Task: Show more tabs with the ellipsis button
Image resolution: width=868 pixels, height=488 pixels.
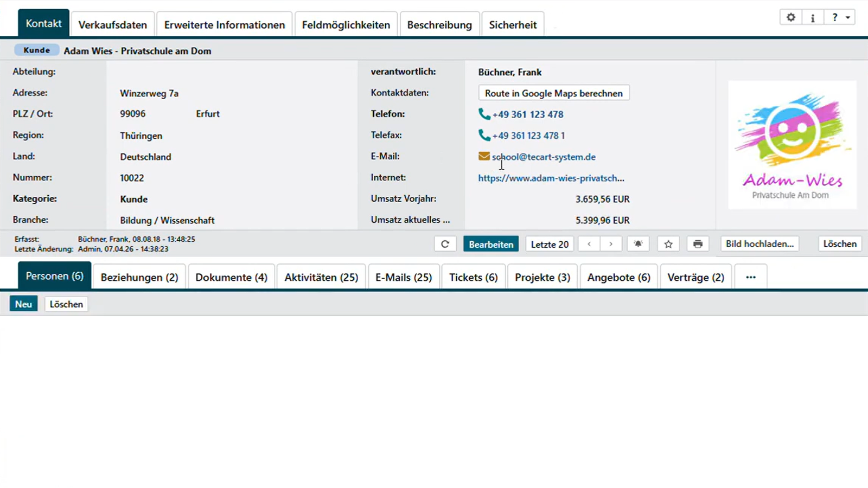Action: tap(751, 277)
